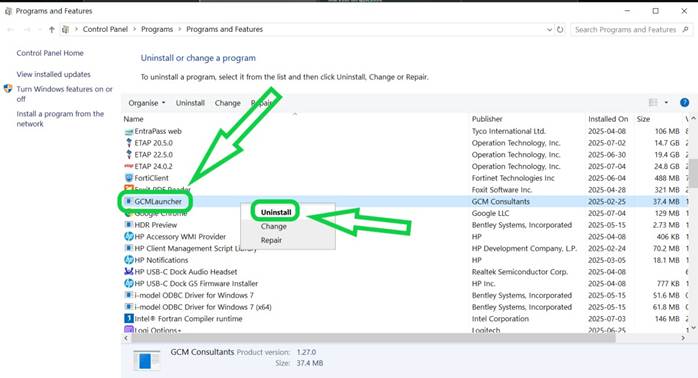Click the ETAP 20.5.0 program icon

(x=129, y=143)
